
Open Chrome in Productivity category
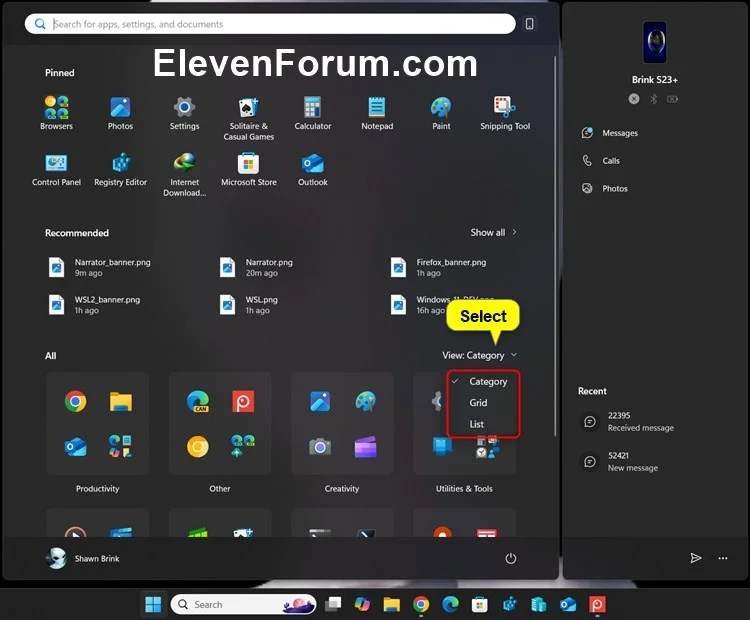[76, 401]
